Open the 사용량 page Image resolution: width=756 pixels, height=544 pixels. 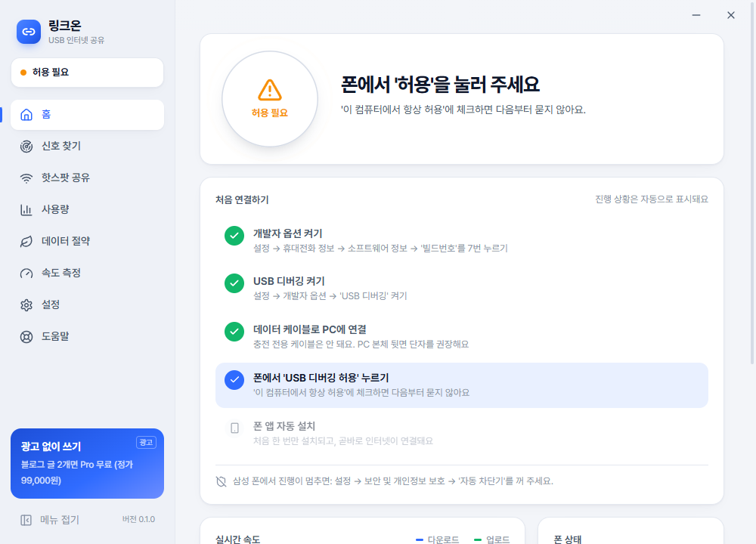(87, 209)
